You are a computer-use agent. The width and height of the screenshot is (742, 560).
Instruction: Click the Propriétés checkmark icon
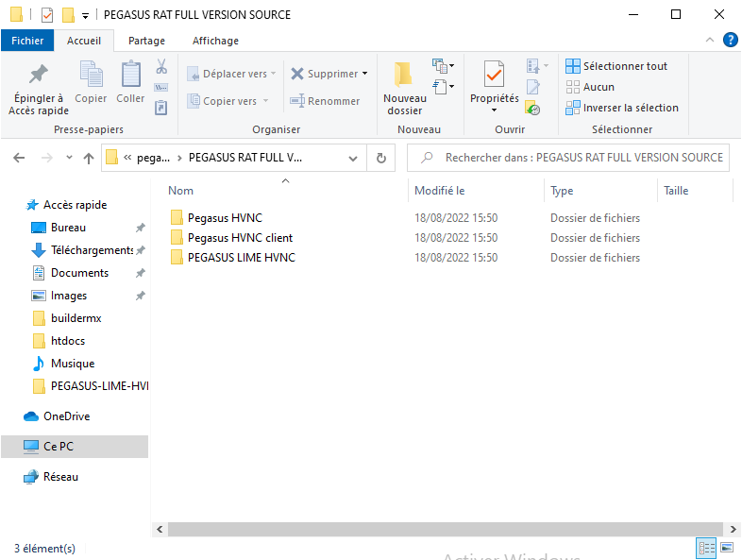[x=494, y=75]
